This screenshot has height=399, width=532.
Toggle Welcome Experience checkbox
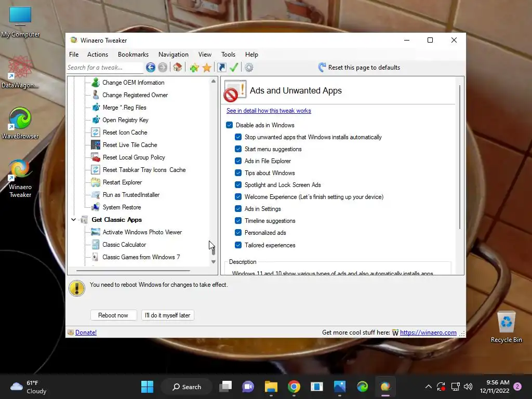tap(238, 197)
